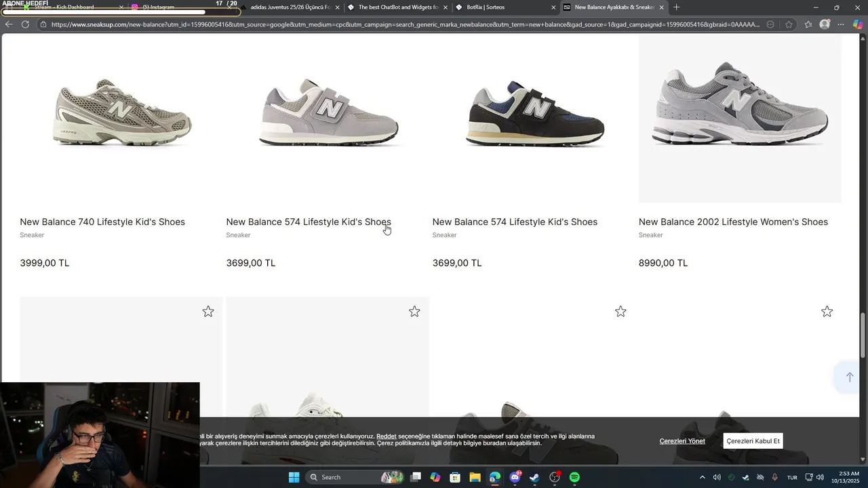
Task: Select the New Balance Ayakkabı tab
Action: point(614,7)
